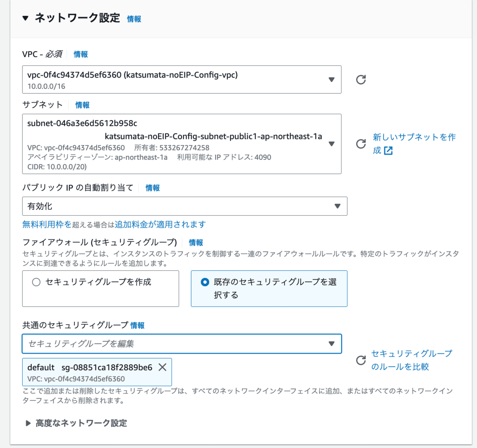Screen dimensions: 477x448
Task: Refresh the security groups list
Action: click(361, 360)
